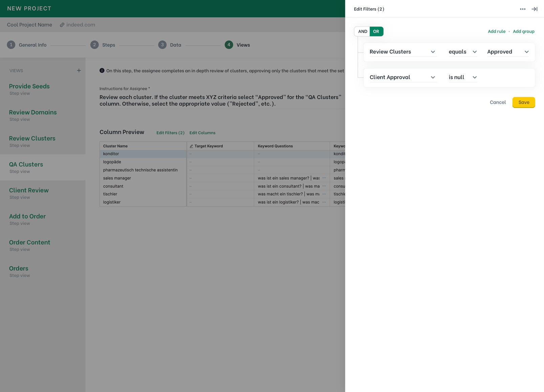Image resolution: width=544 pixels, height=392 pixels.
Task: Open Review Domains step view
Action: (43, 115)
